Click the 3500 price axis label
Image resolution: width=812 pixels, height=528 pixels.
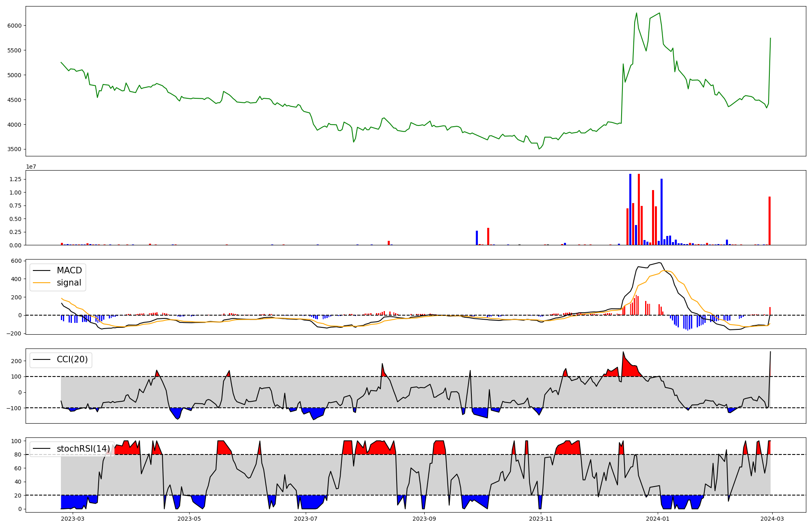pyautogui.click(x=15, y=149)
